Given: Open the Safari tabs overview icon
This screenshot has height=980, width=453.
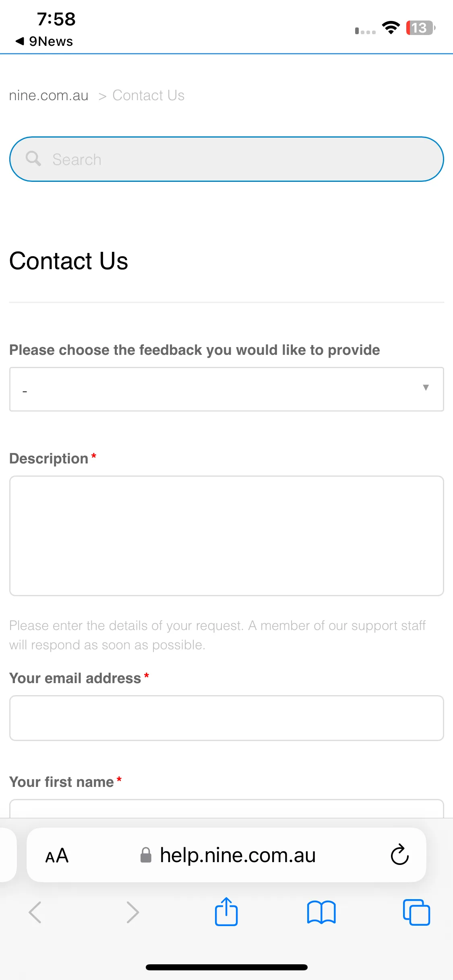Looking at the screenshot, I should pos(416,912).
